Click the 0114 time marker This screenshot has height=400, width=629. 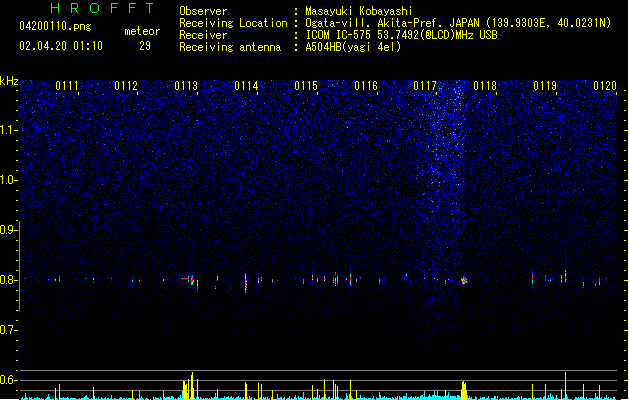246,86
